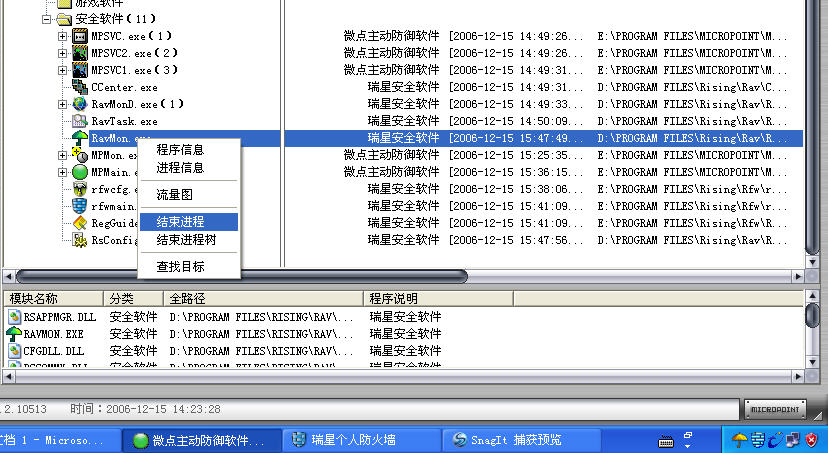Open the Microsoft document taskbar button
The height and width of the screenshot is (453, 828).
click(x=60, y=440)
